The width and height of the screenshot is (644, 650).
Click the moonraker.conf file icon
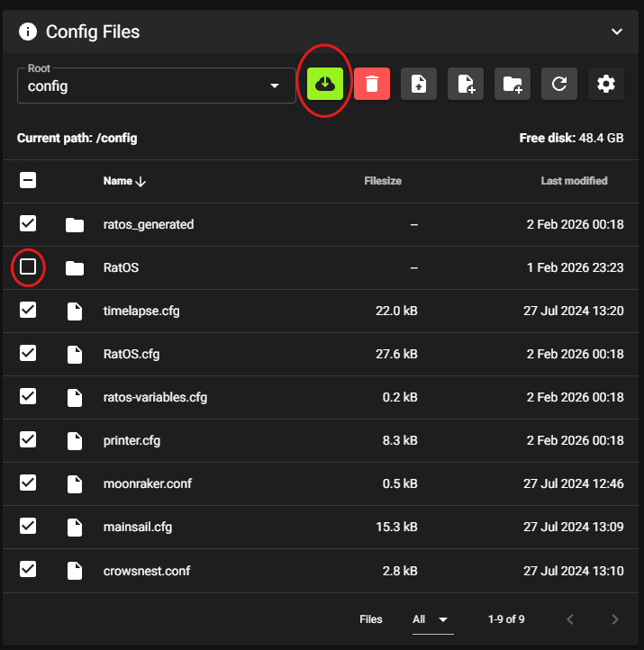pyautogui.click(x=75, y=484)
